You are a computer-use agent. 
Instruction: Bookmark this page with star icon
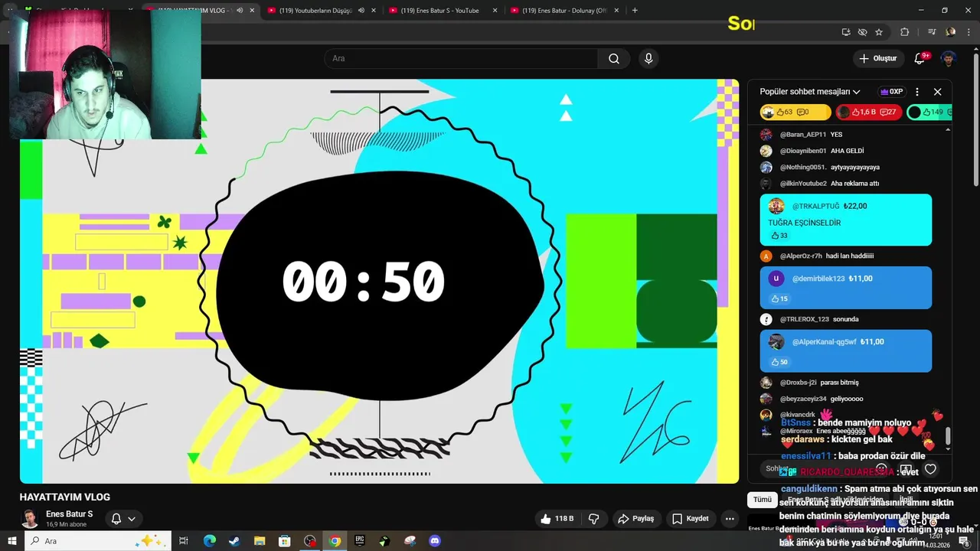[x=879, y=32]
